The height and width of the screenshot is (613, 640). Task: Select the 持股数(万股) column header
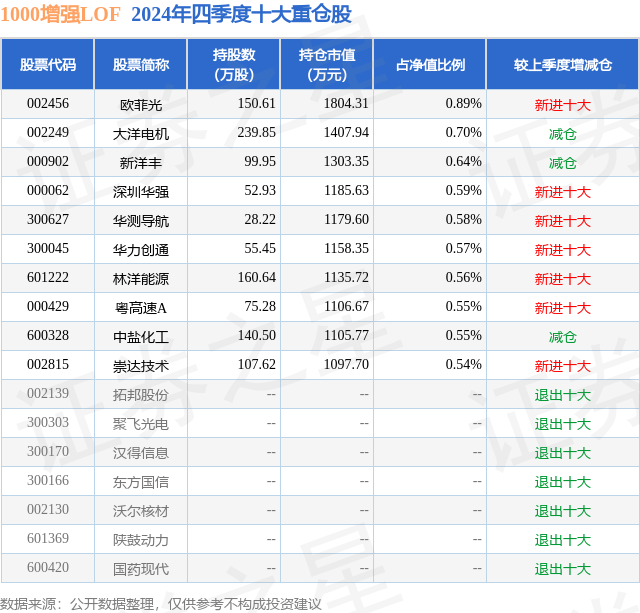pyautogui.click(x=234, y=64)
